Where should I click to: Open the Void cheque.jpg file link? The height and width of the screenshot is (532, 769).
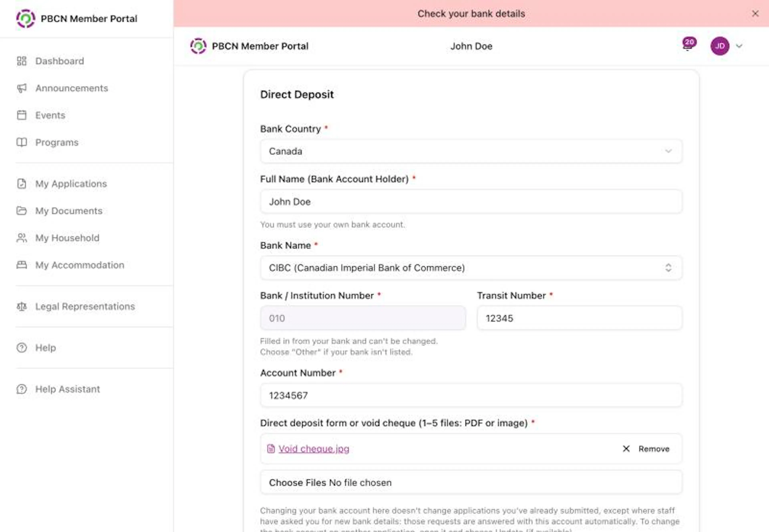tap(314, 449)
